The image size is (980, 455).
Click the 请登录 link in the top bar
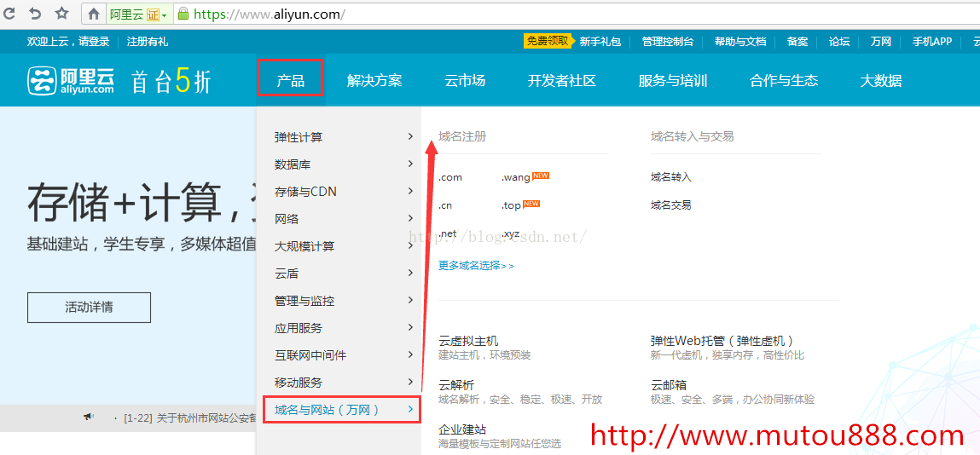[94, 42]
